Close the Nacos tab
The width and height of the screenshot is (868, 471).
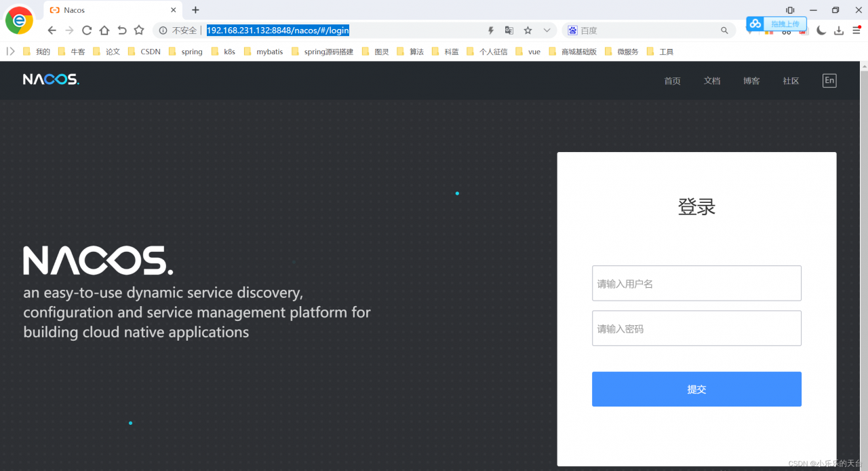174,10
